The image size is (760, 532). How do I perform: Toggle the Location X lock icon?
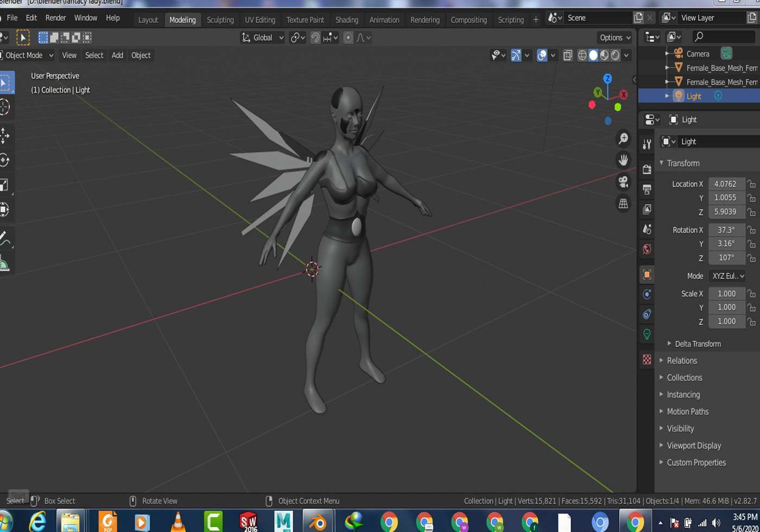point(751,184)
